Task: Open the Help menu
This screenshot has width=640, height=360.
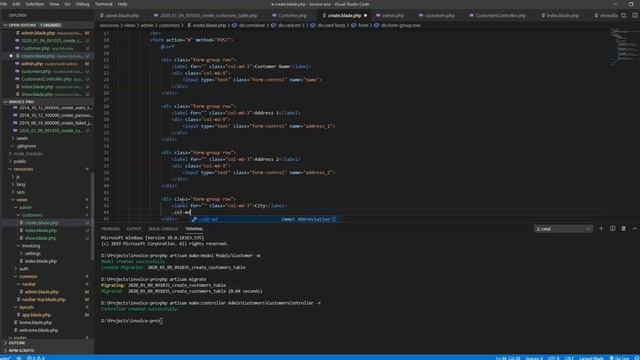Action: pyautogui.click(x=122, y=4)
